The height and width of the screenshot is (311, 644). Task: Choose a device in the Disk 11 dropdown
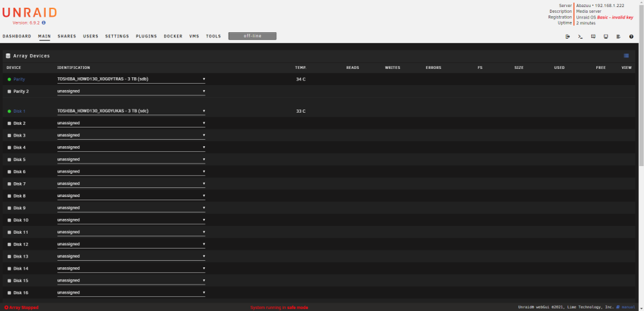(131, 232)
